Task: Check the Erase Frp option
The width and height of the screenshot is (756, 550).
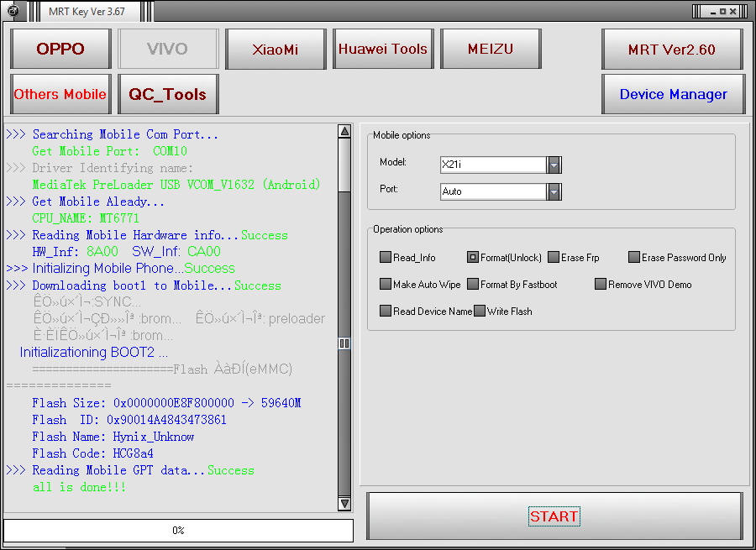Action: 554,258
